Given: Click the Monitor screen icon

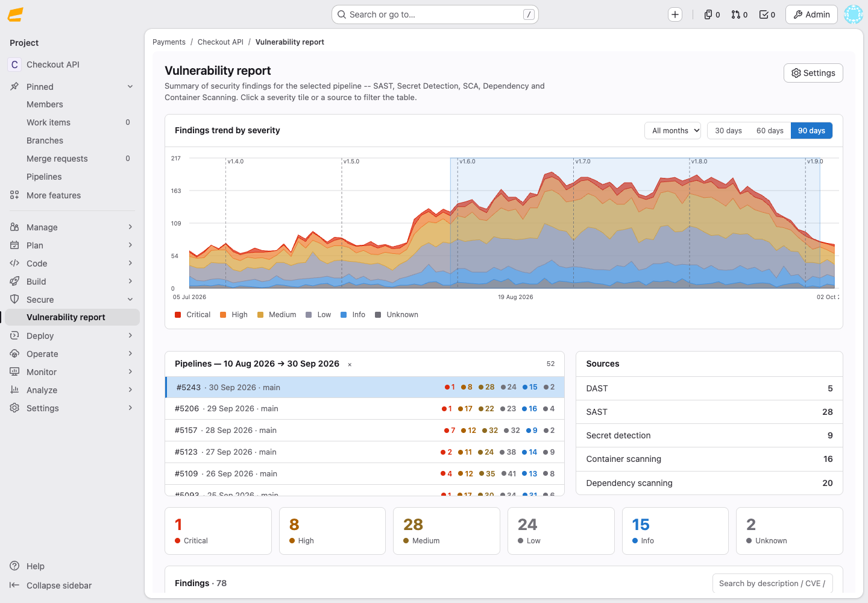Looking at the screenshot, I should click(14, 372).
